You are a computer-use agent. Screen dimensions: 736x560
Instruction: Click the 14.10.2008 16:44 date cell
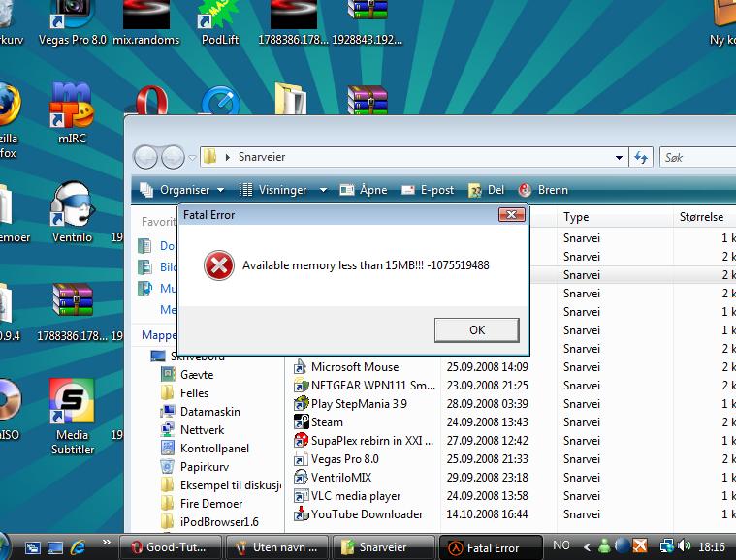pyautogui.click(x=487, y=514)
